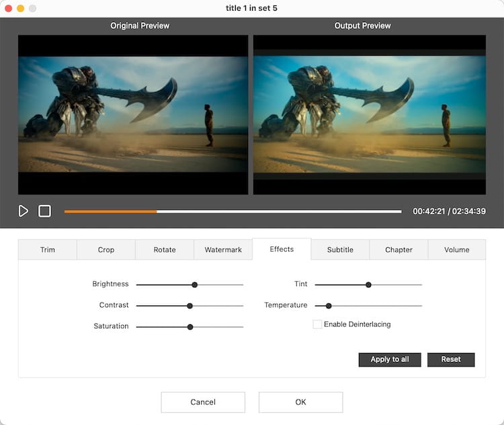
Task: Open the Crop tab
Action: coord(106,250)
